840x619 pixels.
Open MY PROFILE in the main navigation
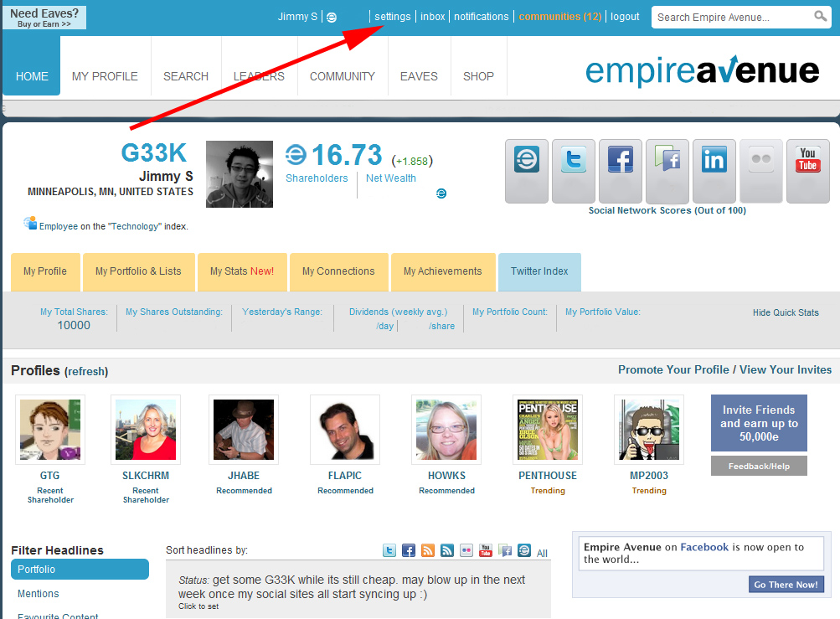pos(105,76)
